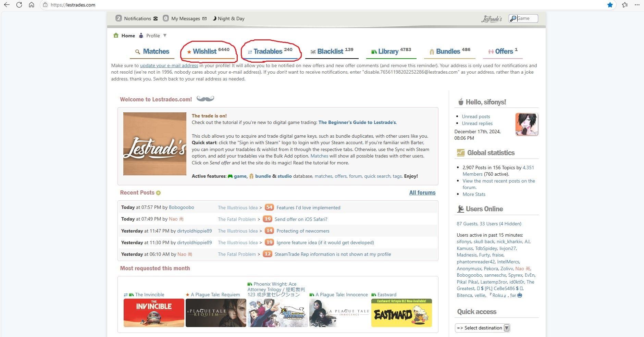The width and height of the screenshot is (644, 337).
Task: Open Notifications via the telephone icon
Action: 156,18
